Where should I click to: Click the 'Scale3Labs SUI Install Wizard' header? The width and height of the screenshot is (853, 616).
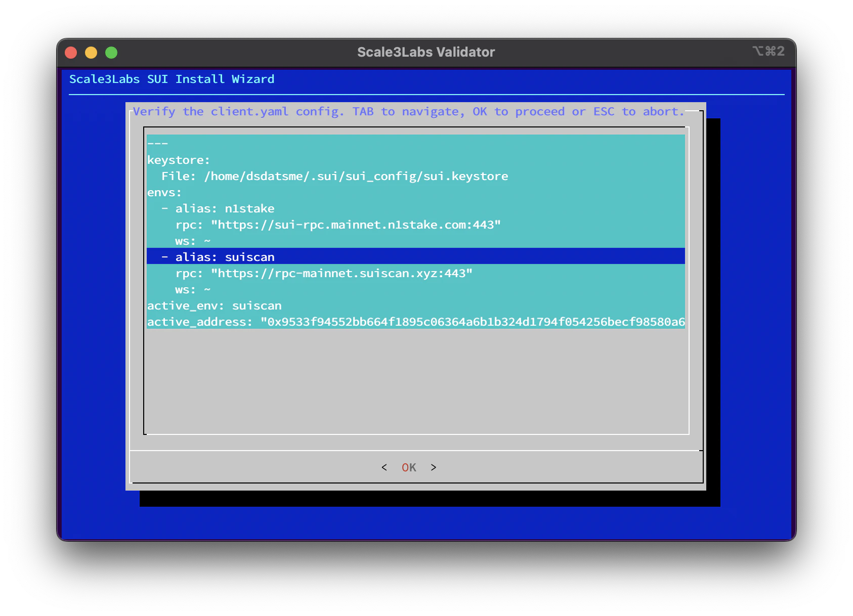(x=172, y=79)
